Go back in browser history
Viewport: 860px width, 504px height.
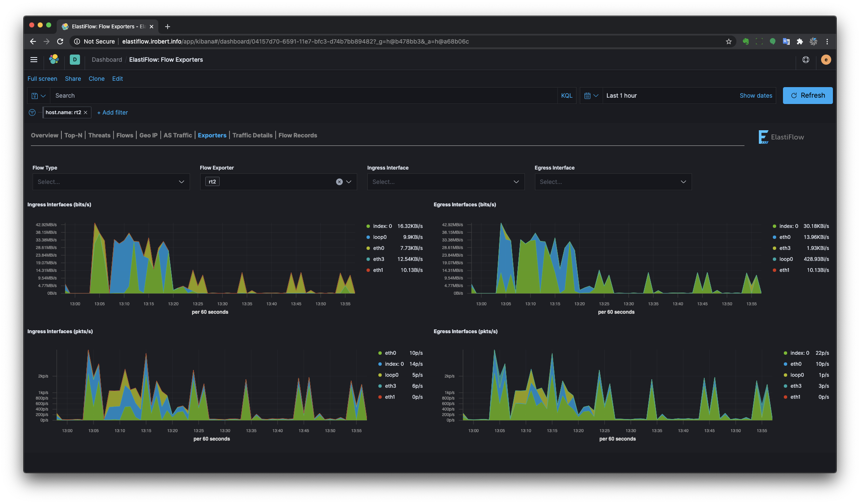click(33, 41)
